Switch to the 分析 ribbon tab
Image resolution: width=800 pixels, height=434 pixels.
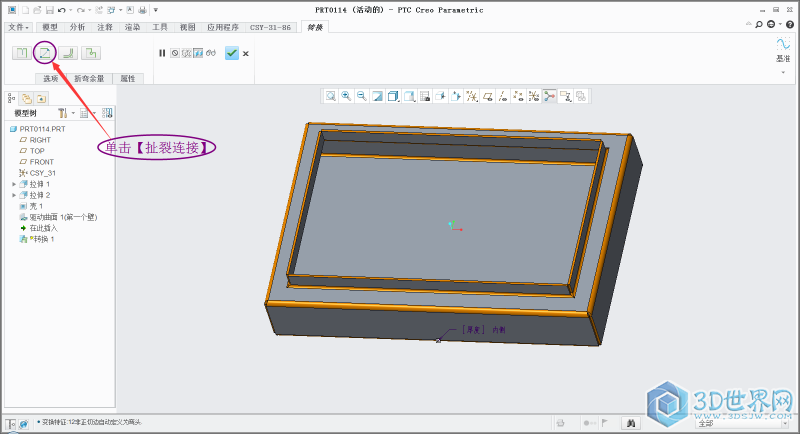[78, 28]
